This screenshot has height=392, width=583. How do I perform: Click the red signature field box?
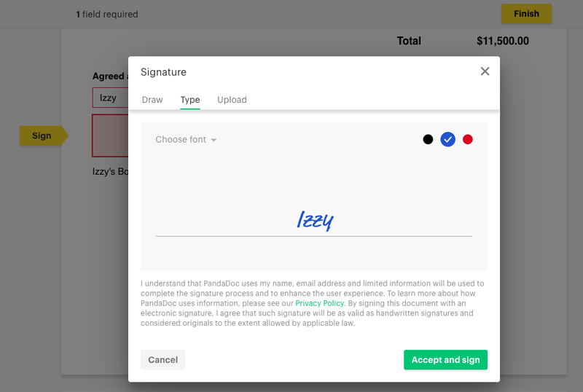pos(111,136)
